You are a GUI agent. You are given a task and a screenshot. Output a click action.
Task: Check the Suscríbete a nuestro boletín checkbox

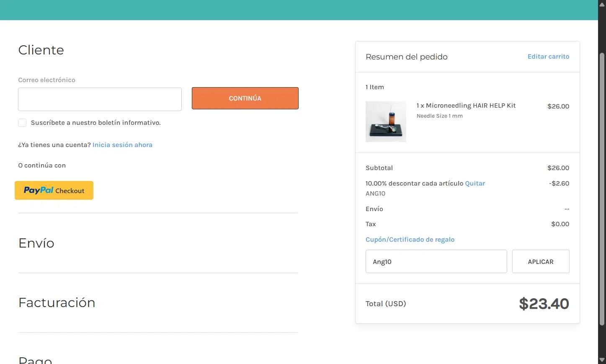[22, 123]
